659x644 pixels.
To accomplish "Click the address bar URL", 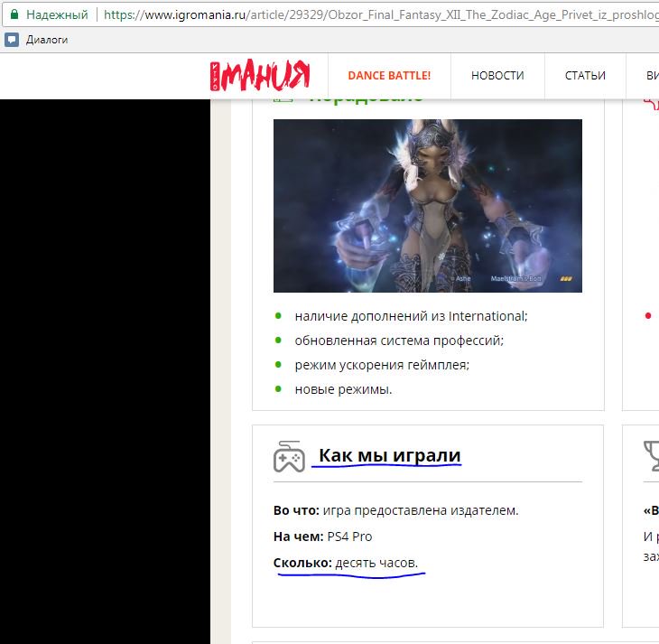I will pyautogui.click(x=381, y=14).
